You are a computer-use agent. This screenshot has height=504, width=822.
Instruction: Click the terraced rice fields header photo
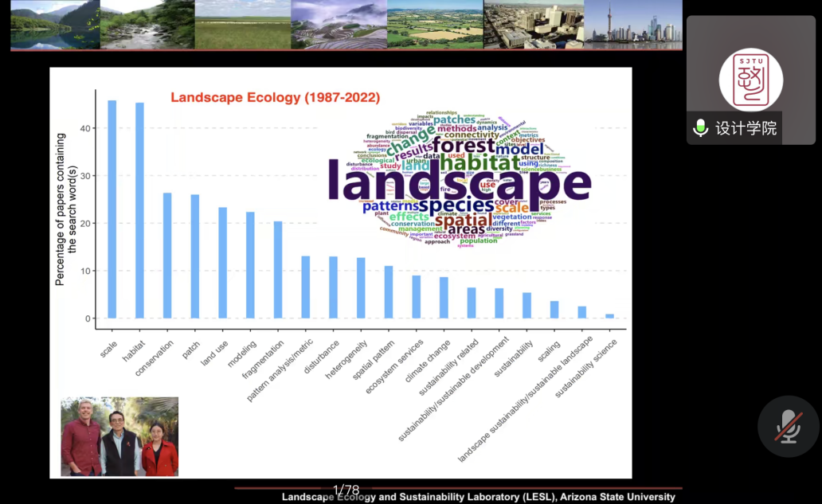pyautogui.click(x=339, y=25)
